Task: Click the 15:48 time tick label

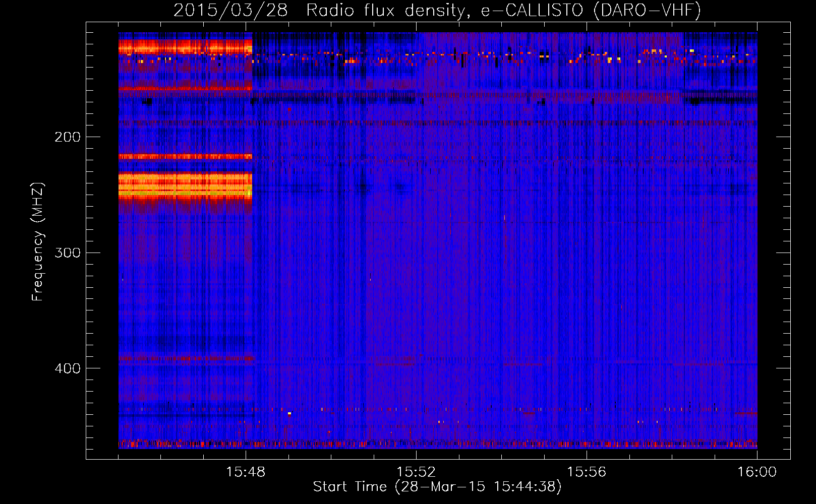Action: pos(246,472)
